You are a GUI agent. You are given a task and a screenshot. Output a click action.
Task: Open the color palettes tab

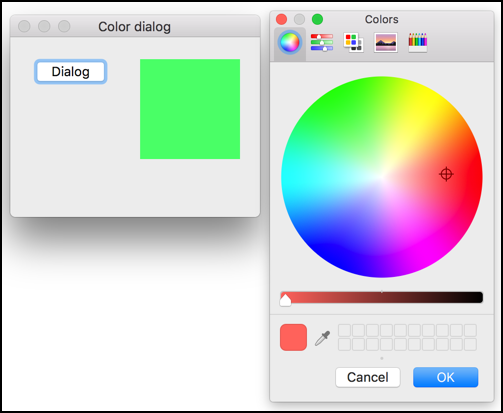[353, 42]
